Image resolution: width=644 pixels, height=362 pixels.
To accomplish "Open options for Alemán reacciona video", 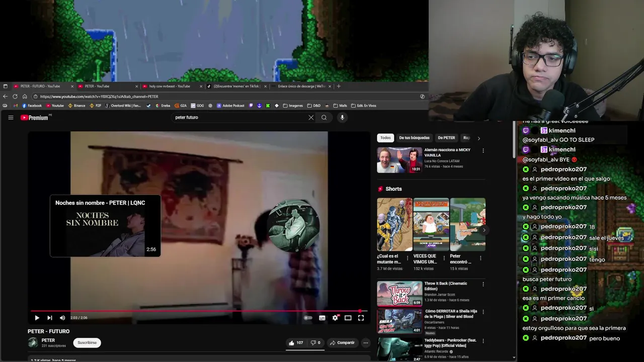I will (483, 150).
